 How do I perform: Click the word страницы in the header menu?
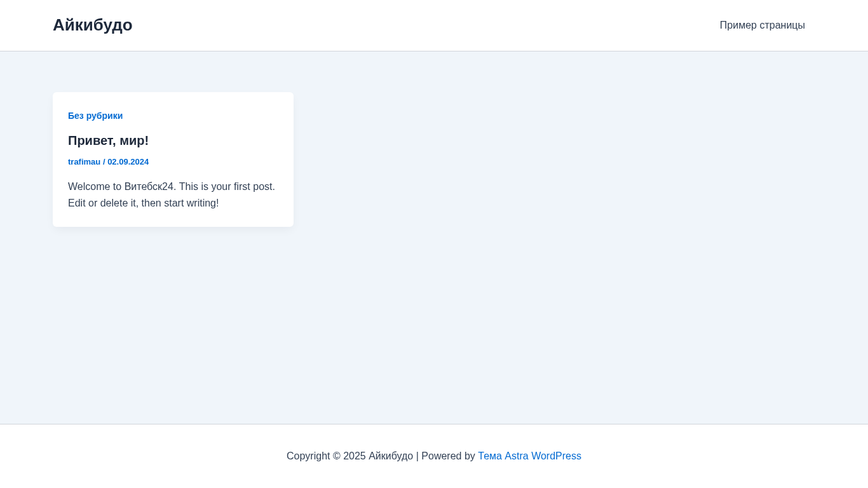[x=782, y=25]
